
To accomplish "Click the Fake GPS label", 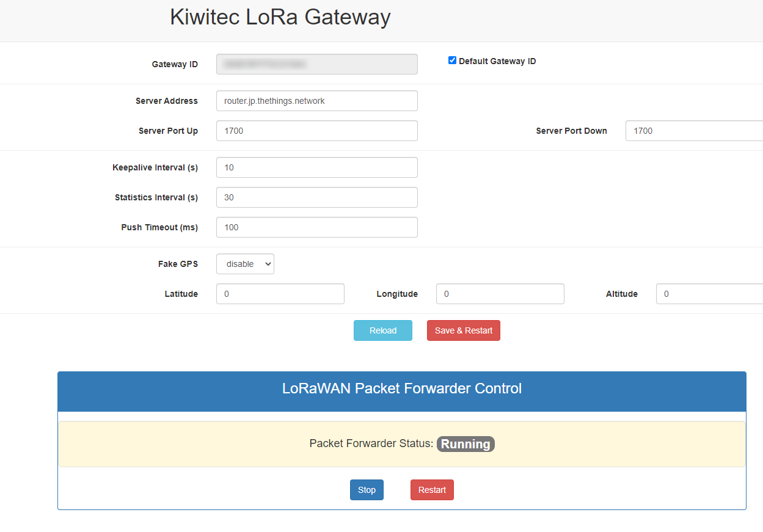I will point(178,264).
